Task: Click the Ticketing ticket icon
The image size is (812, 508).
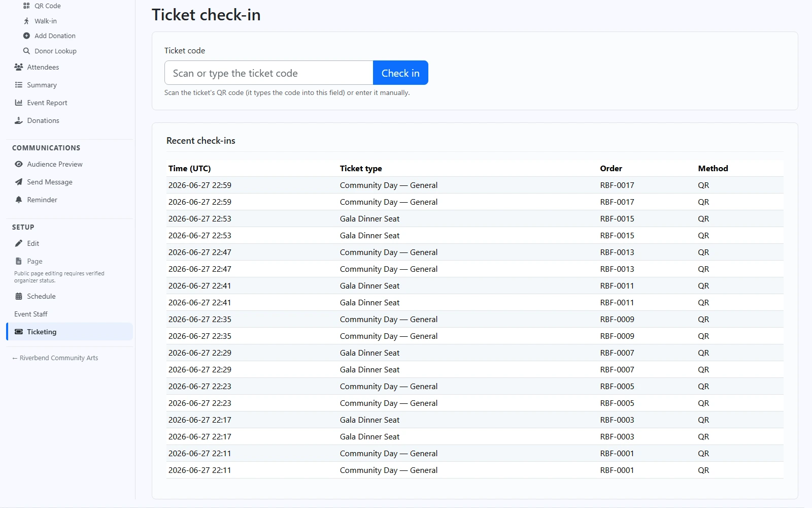Action: (x=19, y=332)
